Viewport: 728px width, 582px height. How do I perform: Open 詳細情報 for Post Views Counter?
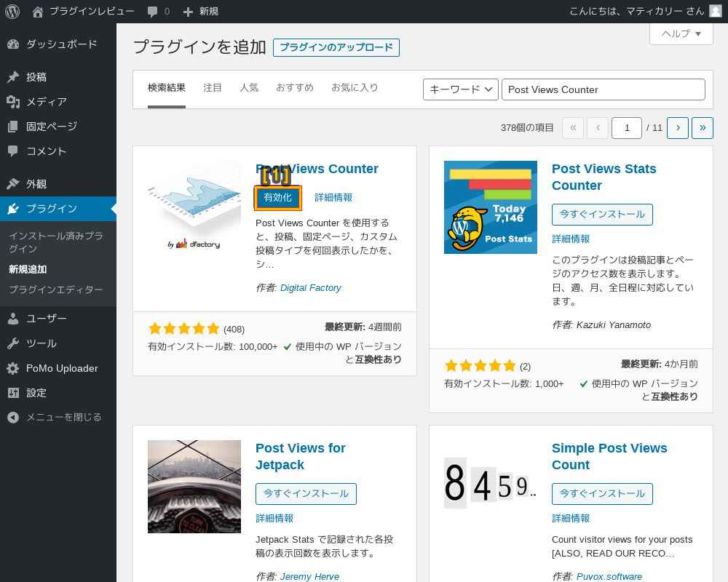point(333,197)
